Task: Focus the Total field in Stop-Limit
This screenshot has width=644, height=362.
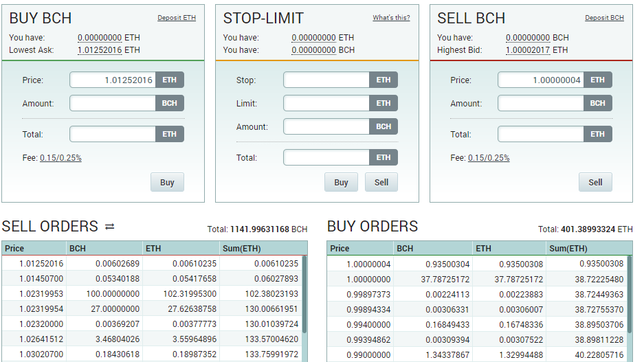Action: (326, 157)
